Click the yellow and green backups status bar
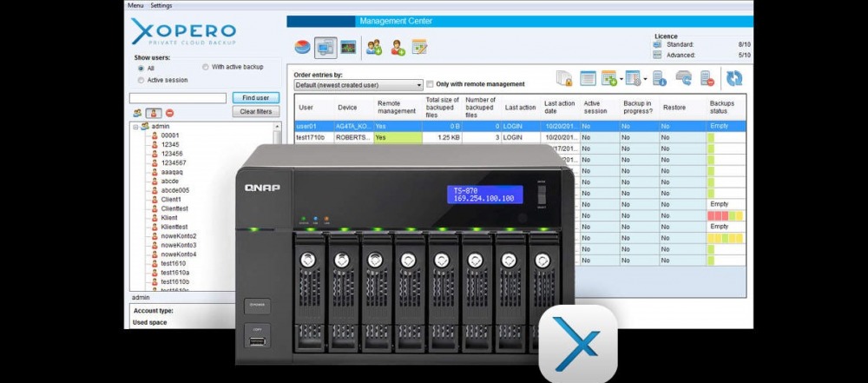The height and width of the screenshot is (383, 868). point(725,238)
